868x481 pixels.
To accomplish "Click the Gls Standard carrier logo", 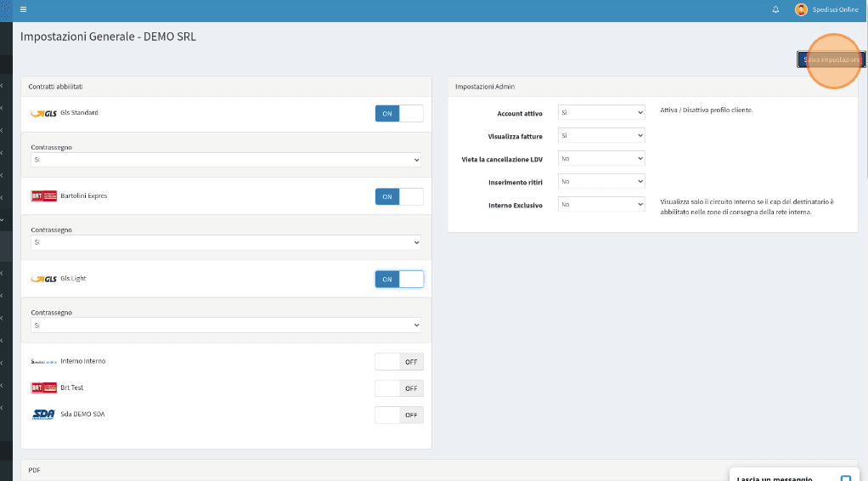I will tap(43, 113).
